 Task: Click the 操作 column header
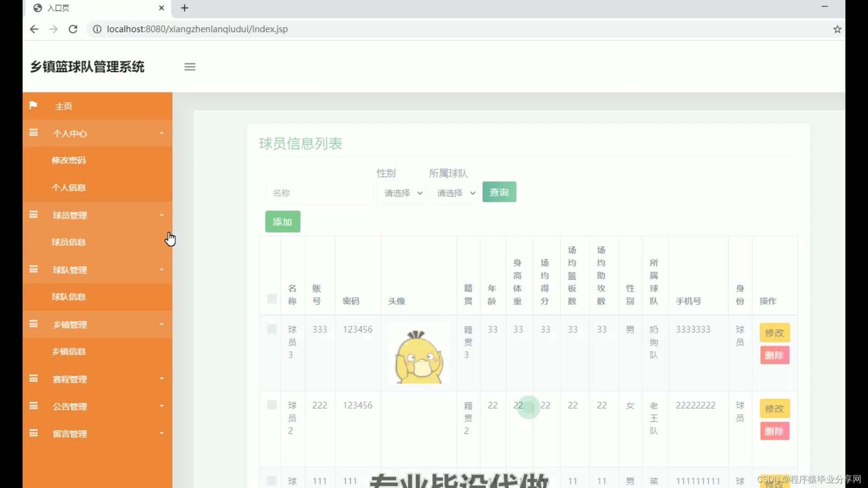pos(768,301)
